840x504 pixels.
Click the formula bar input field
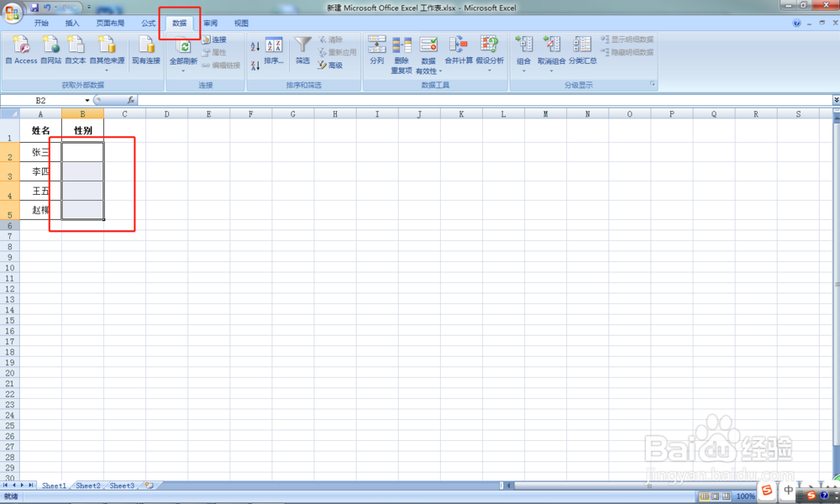(x=485, y=100)
